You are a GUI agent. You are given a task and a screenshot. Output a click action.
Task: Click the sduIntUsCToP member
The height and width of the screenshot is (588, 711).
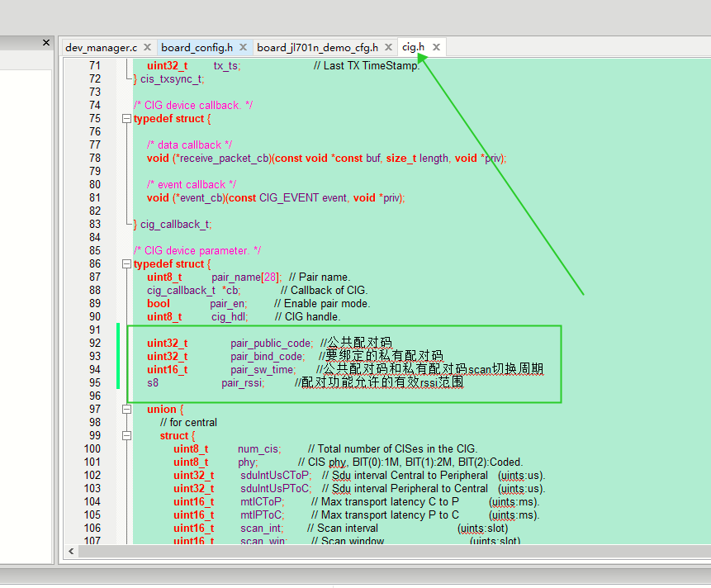(276, 476)
